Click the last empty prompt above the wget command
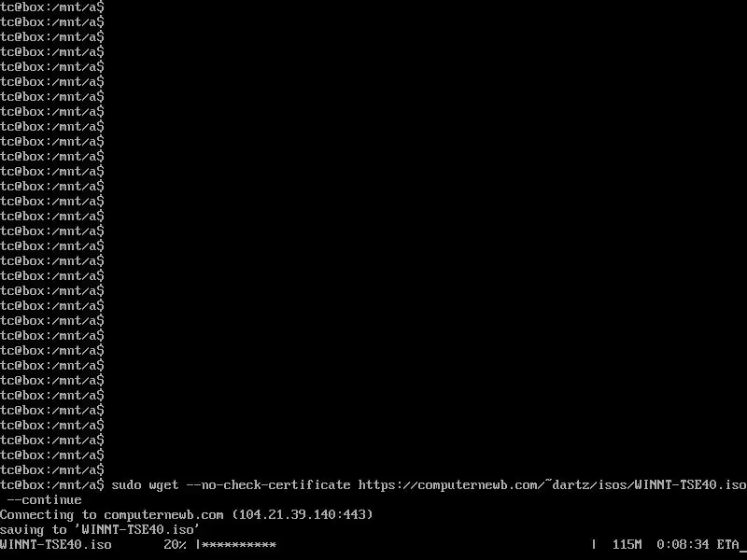Viewport: 747px width, 560px height. point(52,470)
